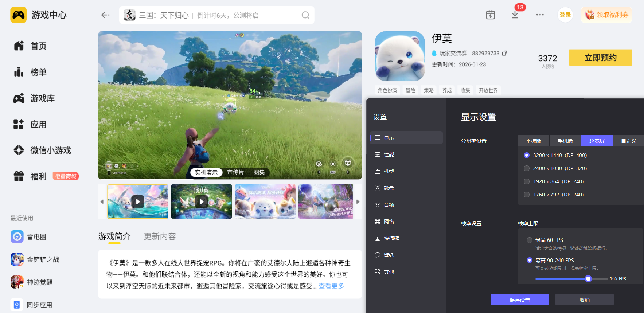The height and width of the screenshot is (313, 644).
Task: Go to 游戏库 game library
Action: point(34,98)
